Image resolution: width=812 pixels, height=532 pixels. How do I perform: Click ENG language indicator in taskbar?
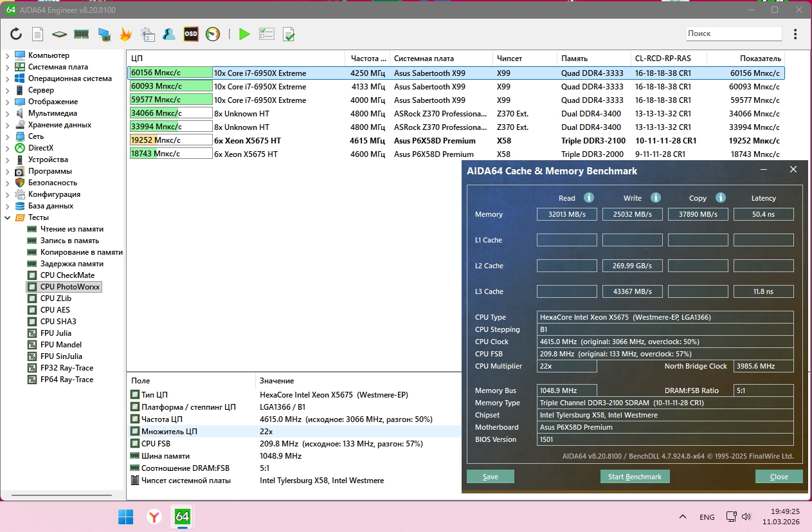[x=707, y=517]
